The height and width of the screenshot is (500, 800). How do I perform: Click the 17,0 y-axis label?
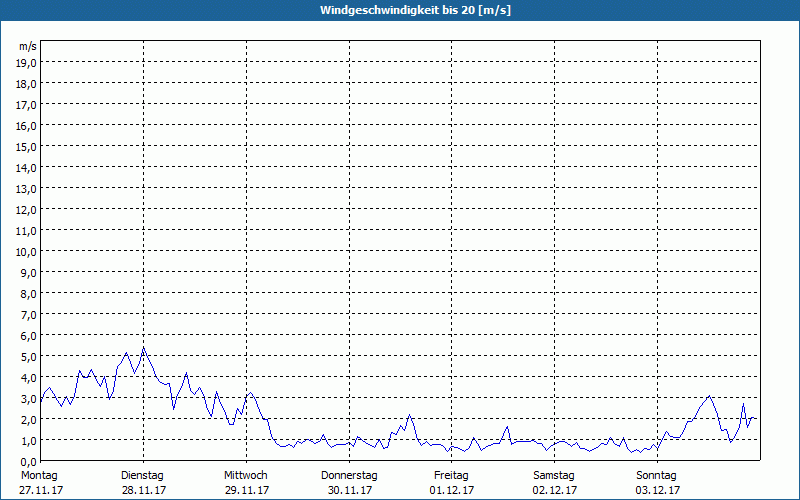coord(27,105)
